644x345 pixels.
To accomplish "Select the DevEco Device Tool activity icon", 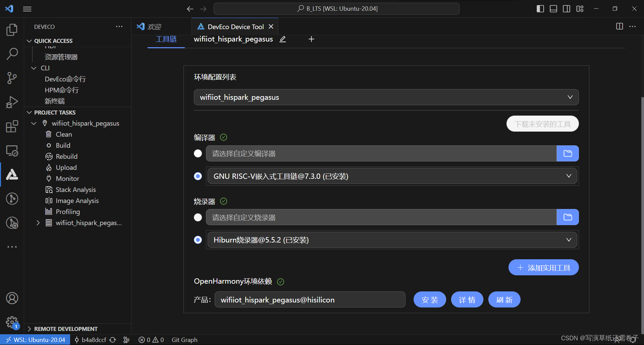I will pos(12,175).
